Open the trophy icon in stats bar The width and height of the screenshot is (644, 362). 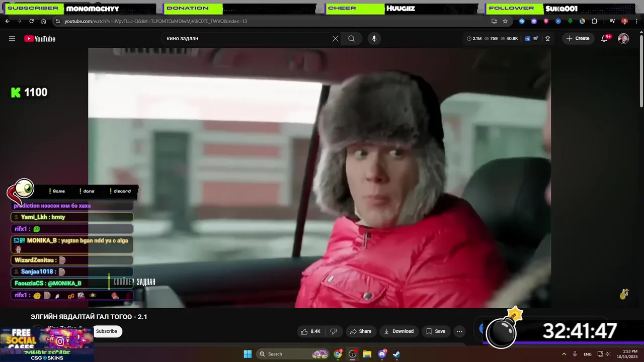point(548,38)
